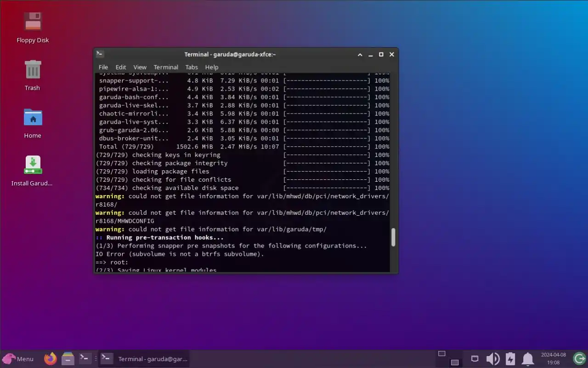Click the 'r8168/MHWDCONFIG' warning line
The width and height of the screenshot is (588, 368).
tap(124, 221)
